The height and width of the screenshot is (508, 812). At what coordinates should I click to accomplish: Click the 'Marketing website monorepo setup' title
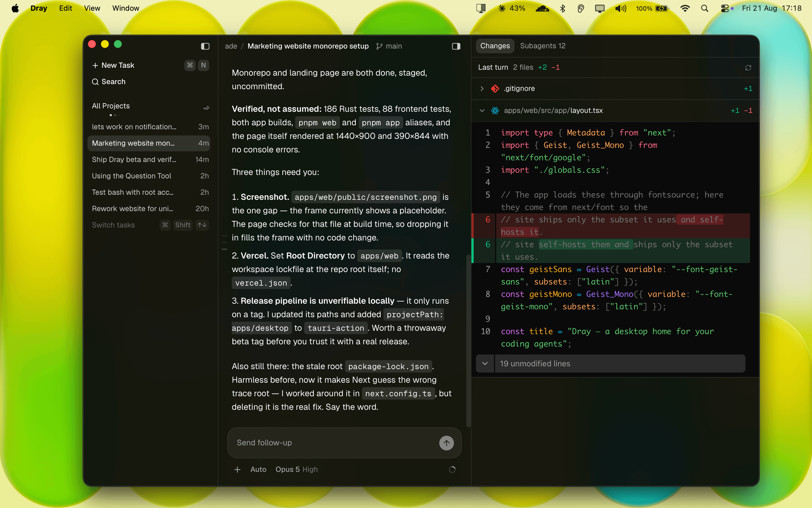(308, 46)
